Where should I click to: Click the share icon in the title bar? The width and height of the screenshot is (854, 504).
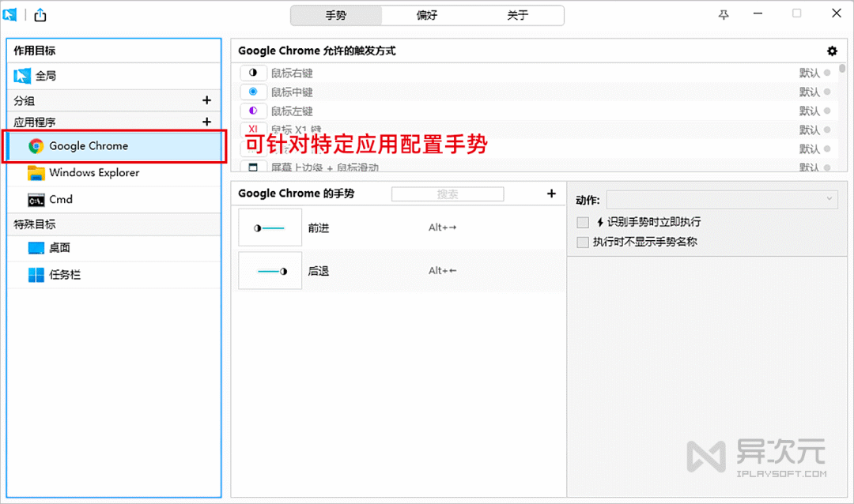(x=40, y=13)
